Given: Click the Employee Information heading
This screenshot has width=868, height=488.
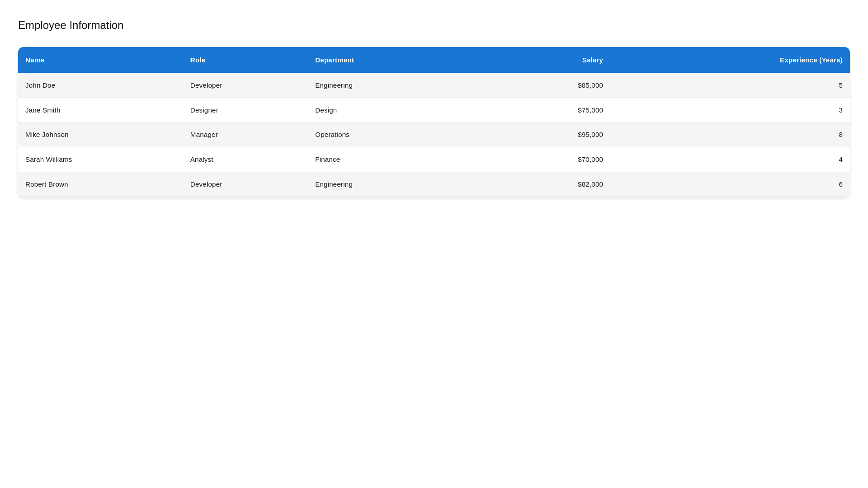Looking at the screenshot, I should tap(71, 25).
